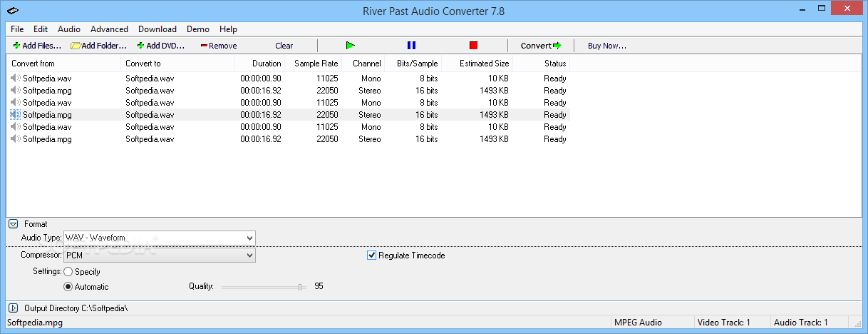
Task: Sort by the Convert from column header
Action: click(64, 64)
